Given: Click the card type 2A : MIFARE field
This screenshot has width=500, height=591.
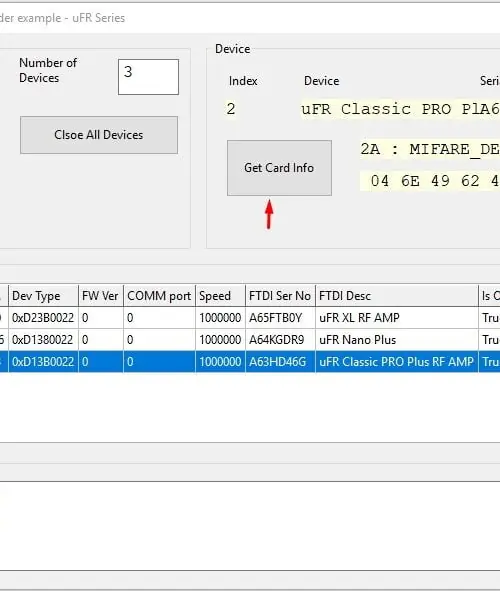Looking at the screenshot, I should (430, 149).
